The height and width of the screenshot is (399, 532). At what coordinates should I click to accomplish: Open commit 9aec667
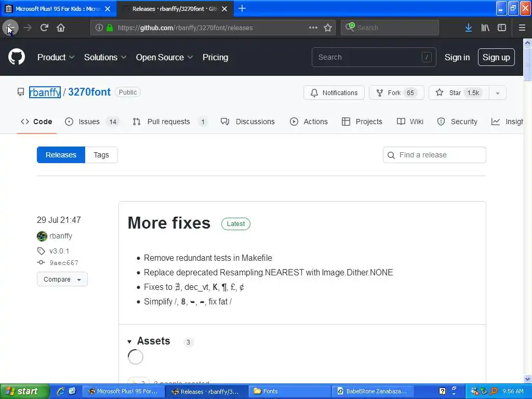pyautogui.click(x=64, y=262)
